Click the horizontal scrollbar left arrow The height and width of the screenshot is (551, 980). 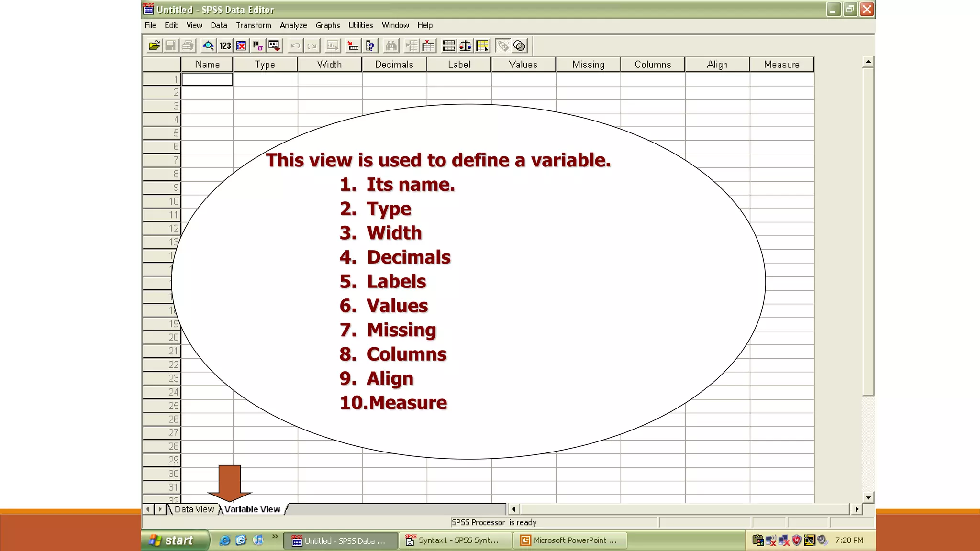coord(514,509)
